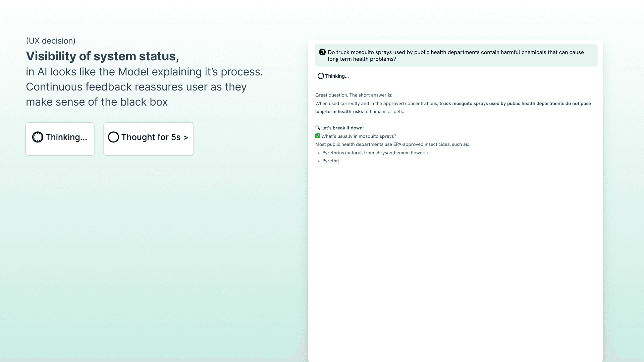Viewport: 644px width, 362px height.
Task: Click the circle icon beside 'Thought for 5s'
Action: 113,137
